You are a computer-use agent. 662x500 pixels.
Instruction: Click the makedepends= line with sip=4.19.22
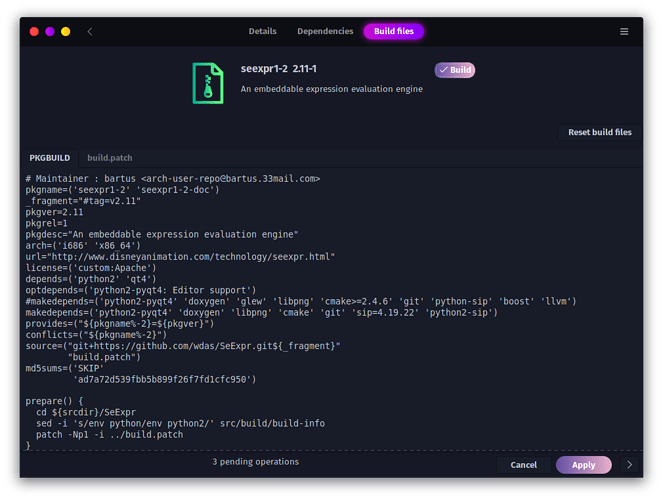(262, 312)
